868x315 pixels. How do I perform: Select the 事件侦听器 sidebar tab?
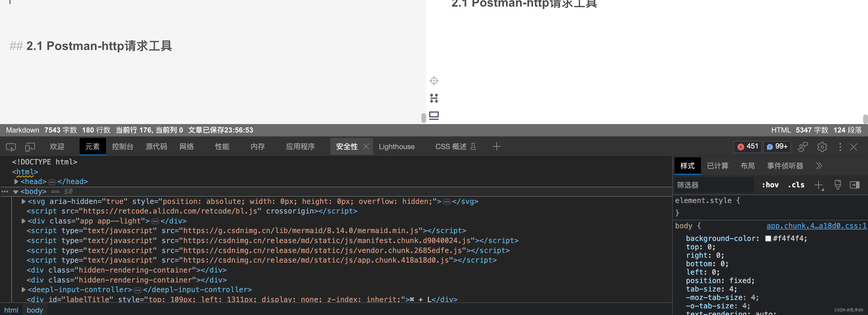tap(785, 166)
